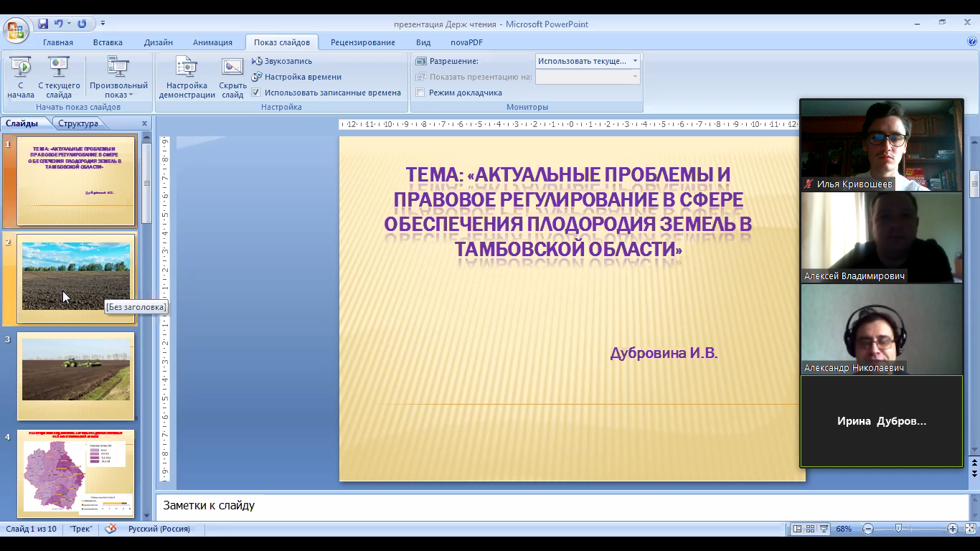Image resolution: width=980 pixels, height=551 pixels.
Task: Select the Ирина Дубров... participant tile
Action: 882,421
